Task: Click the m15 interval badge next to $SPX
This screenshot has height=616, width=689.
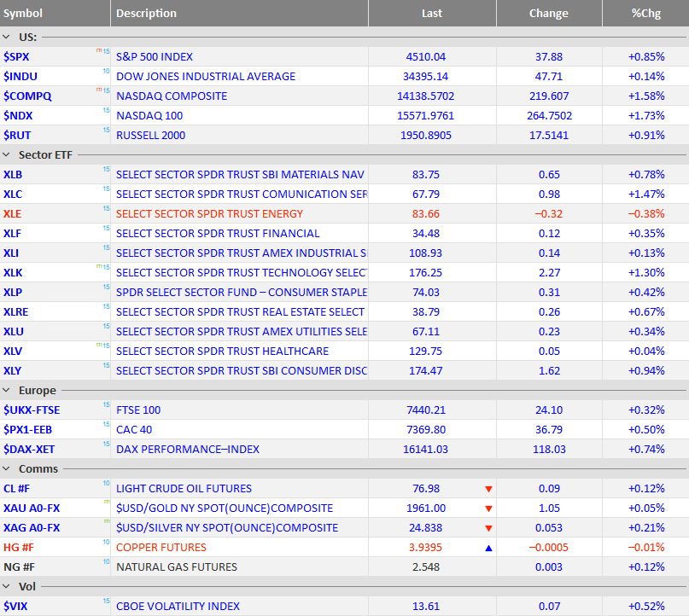Action: [102, 51]
